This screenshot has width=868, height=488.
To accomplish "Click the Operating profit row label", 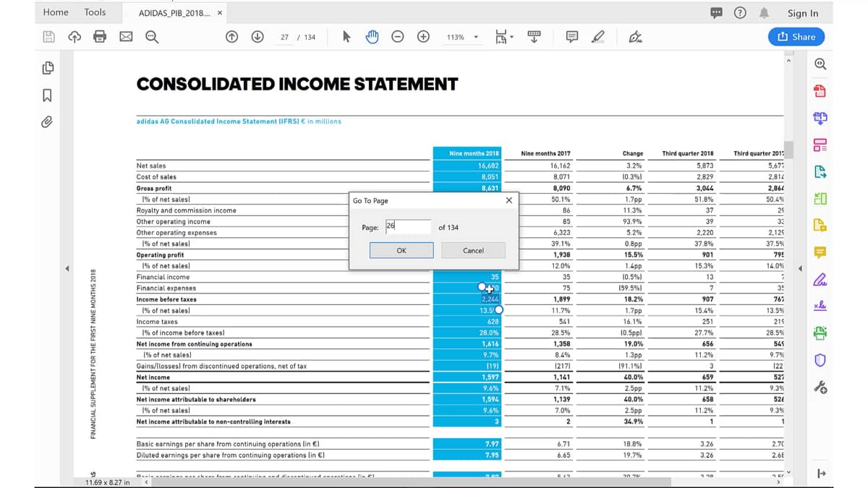I will click(160, 255).
